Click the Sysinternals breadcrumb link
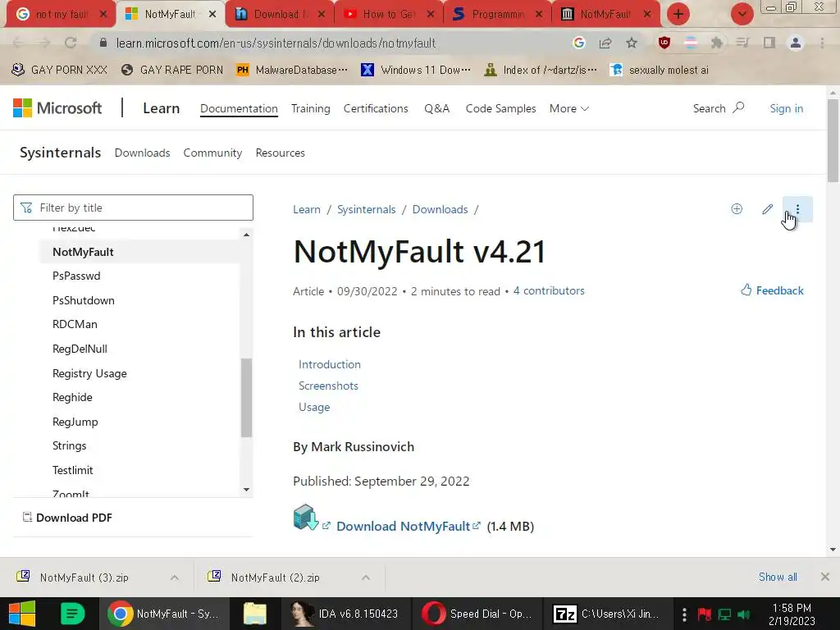The height and width of the screenshot is (630, 840). 367,209
